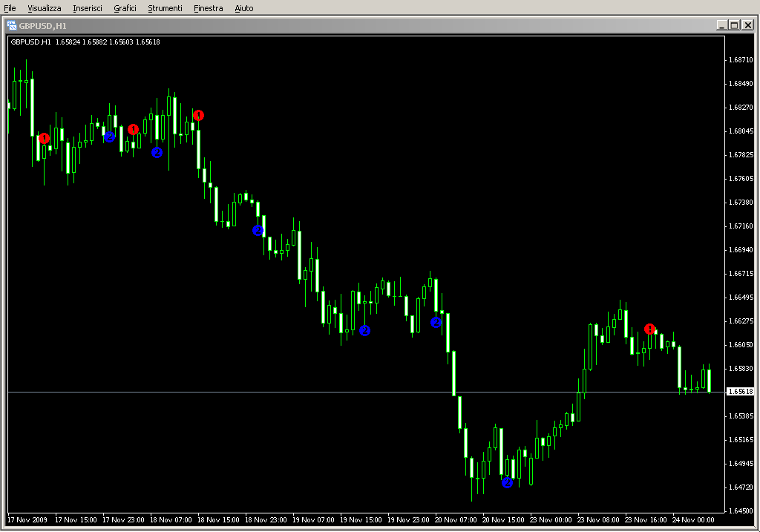Screen dimensions: 760x532
Task: Click the 18 Nov 15:00 time label
Action: [218, 520]
